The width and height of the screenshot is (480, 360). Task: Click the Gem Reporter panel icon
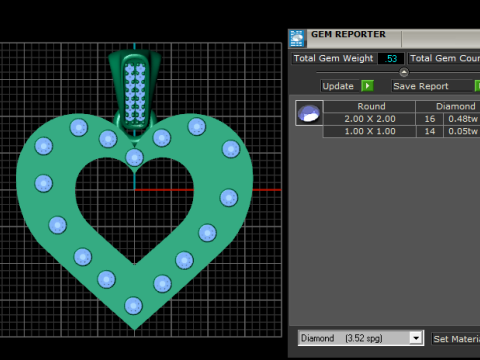click(297, 38)
